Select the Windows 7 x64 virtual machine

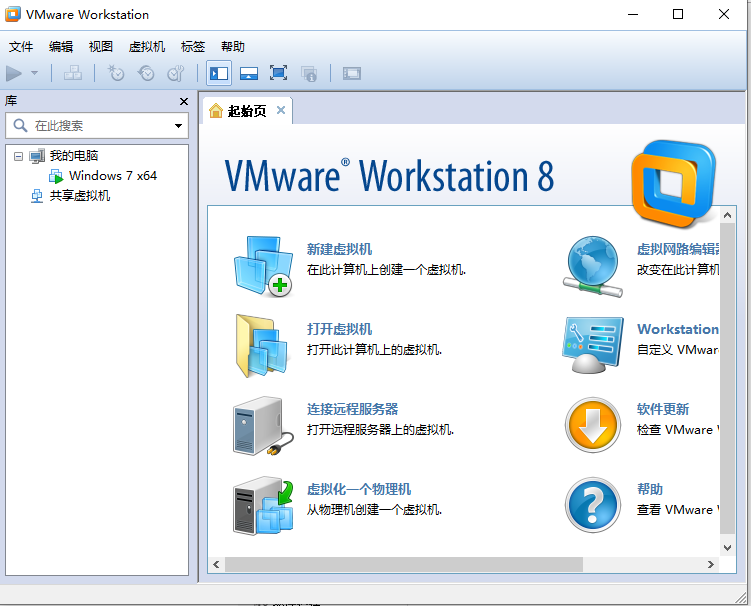(113, 176)
